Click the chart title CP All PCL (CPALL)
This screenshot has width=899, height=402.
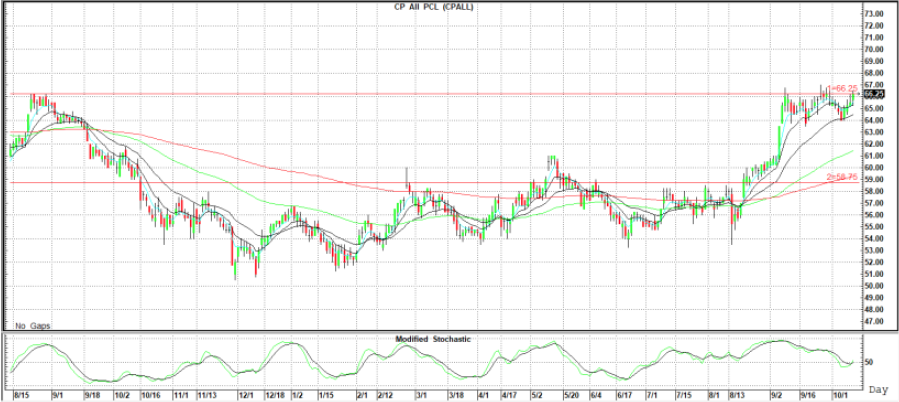(x=436, y=6)
